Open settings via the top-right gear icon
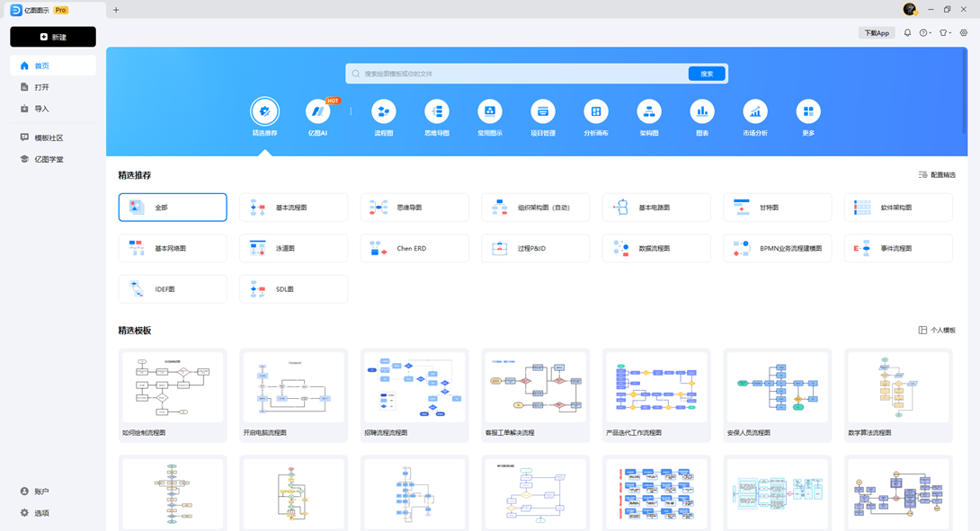980x531 pixels. click(964, 33)
